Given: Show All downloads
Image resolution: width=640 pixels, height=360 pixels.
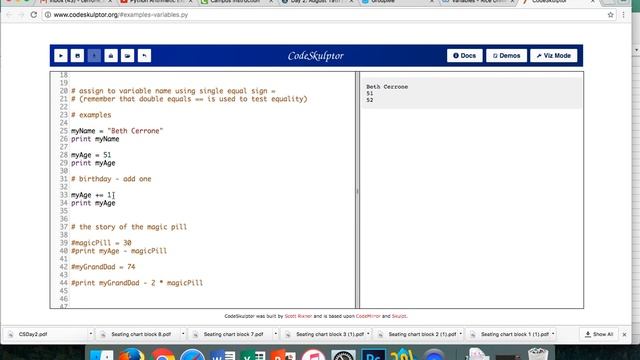Looking at the screenshot, I should (x=599, y=334).
